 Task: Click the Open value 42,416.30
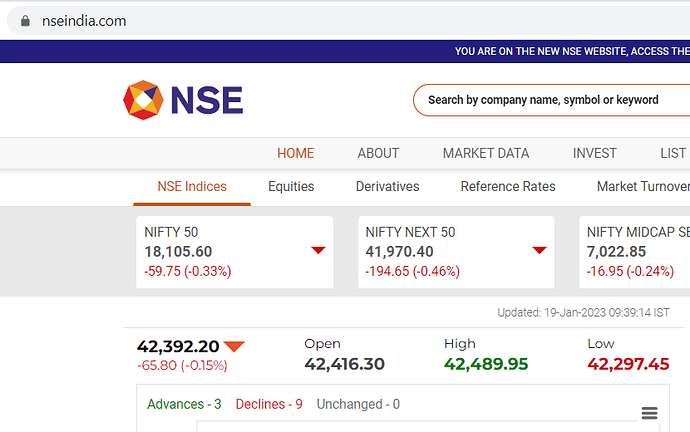click(345, 364)
